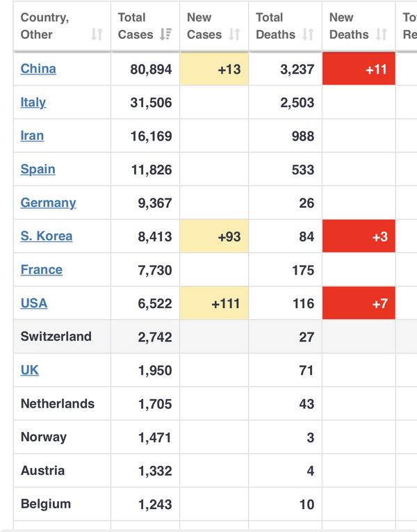Click China's yellow +13 new cases cell
This screenshot has height=532, width=417.
[214, 69]
